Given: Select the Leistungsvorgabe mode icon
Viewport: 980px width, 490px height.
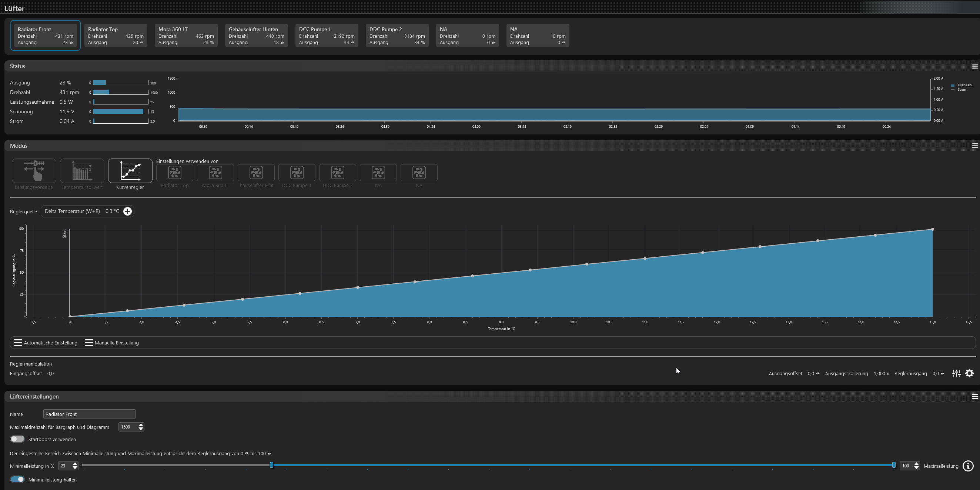Looking at the screenshot, I should point(34,171).
